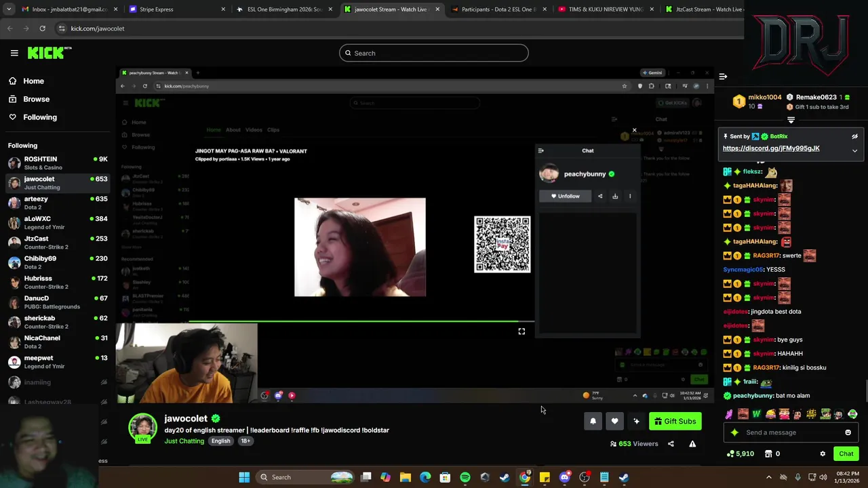Open File Explorer from the taskbar

click(406, 477)
